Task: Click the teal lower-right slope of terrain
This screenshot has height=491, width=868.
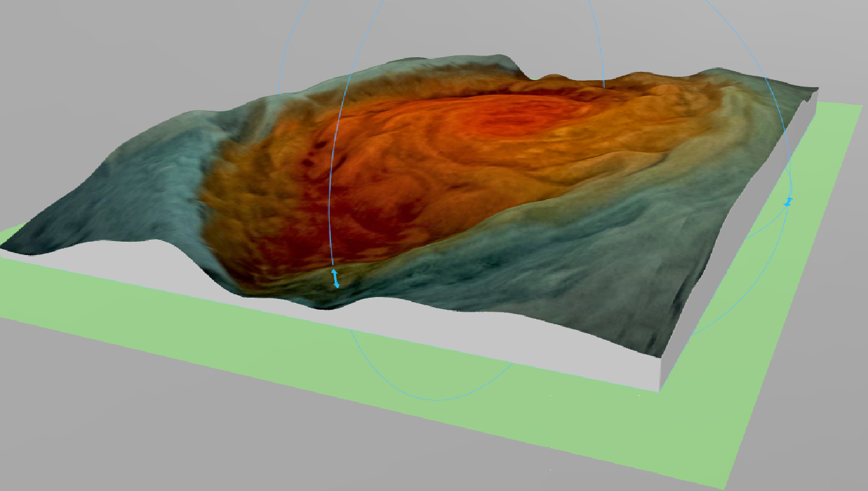Action: pos(573,280)
